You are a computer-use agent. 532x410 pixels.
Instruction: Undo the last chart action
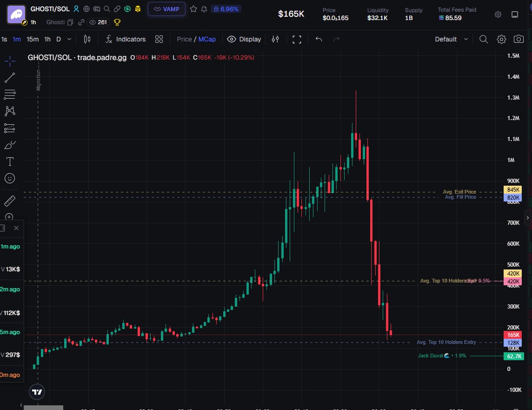tap(319, 40)
